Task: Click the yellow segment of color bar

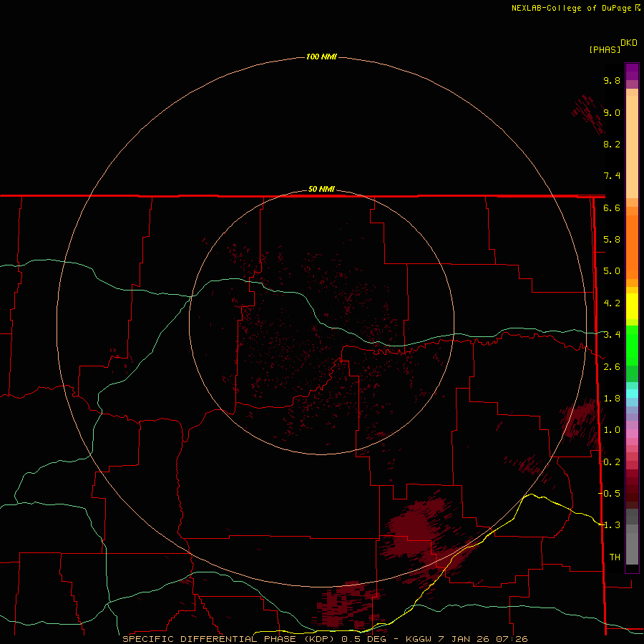Action: (x=632, y=306)
